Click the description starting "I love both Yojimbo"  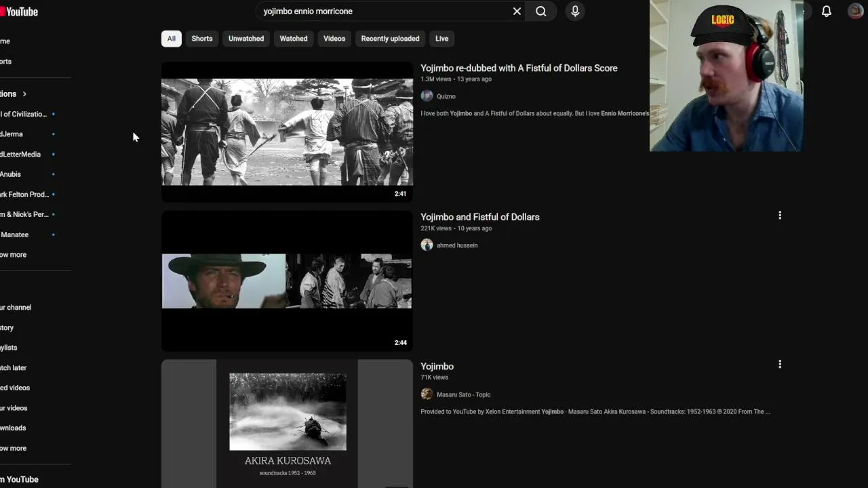click(x=535, y=113)
